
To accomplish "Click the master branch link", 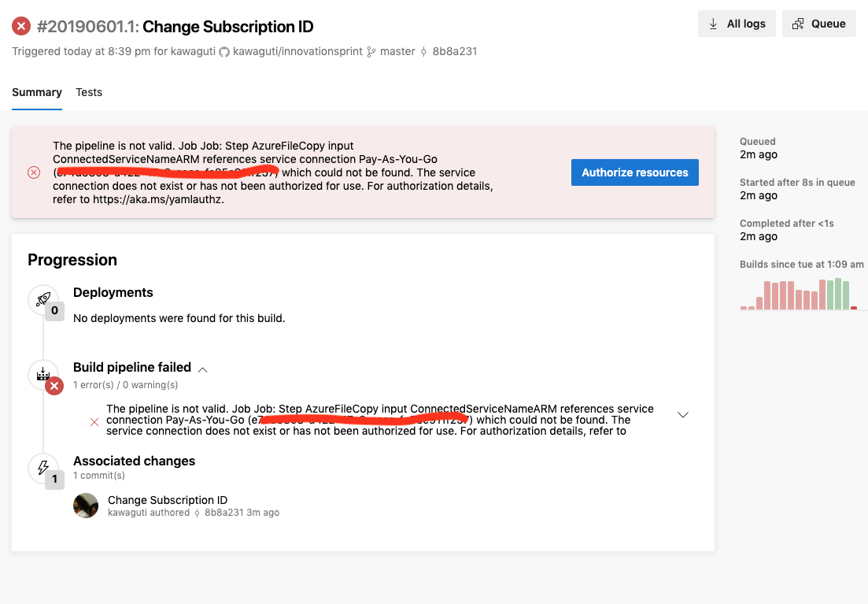I will pyautogui.click(x=397, y=51).
